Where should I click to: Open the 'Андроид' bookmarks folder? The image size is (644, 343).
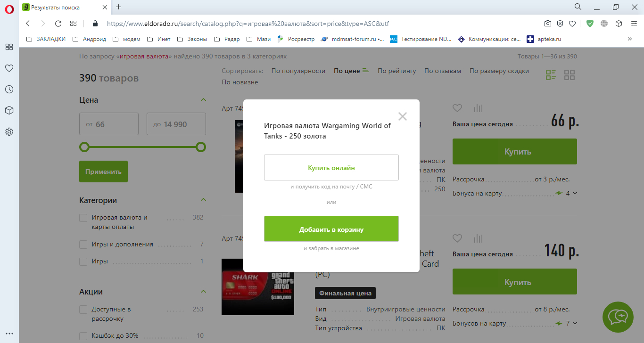click(89, 39)
